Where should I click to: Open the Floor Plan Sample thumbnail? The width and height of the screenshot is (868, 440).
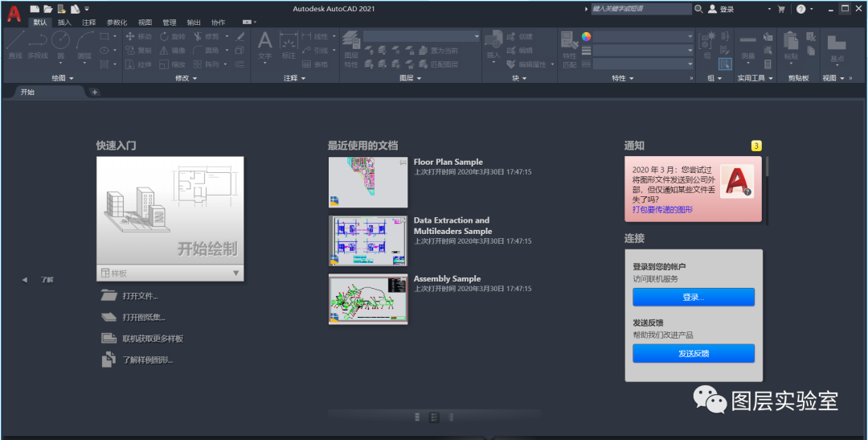click(x=368, y=183)
